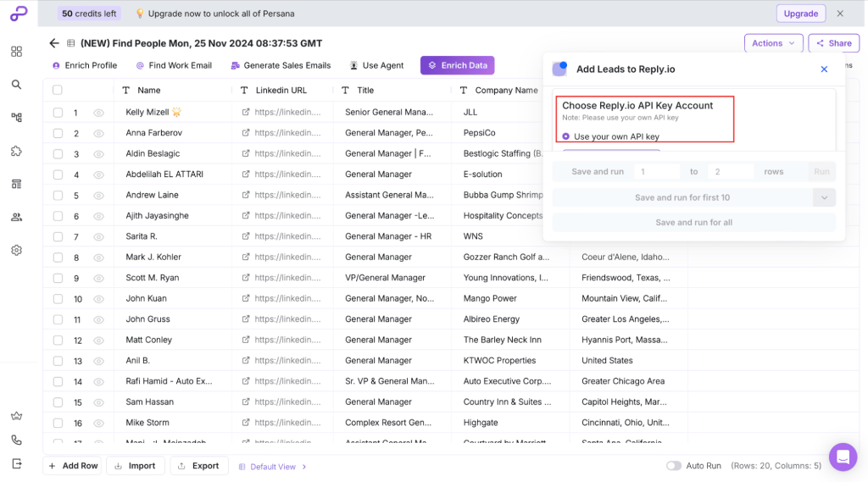
Task: Click the Import button
Action: (136, 466)
